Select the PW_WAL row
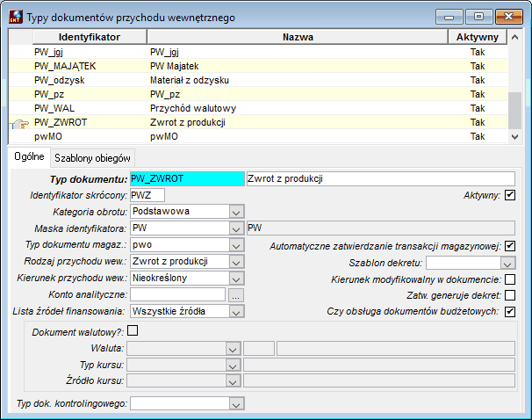532x420 pixels. [x=258, y=108]
